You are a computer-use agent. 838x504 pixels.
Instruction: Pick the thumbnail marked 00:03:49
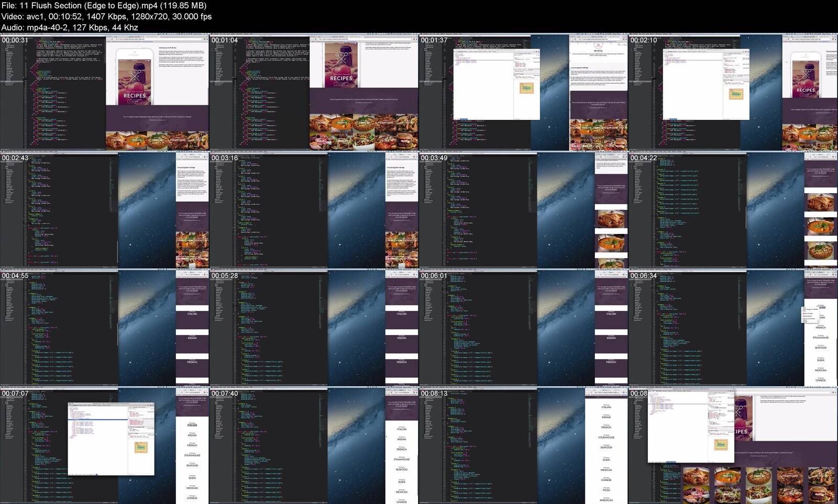524,210
